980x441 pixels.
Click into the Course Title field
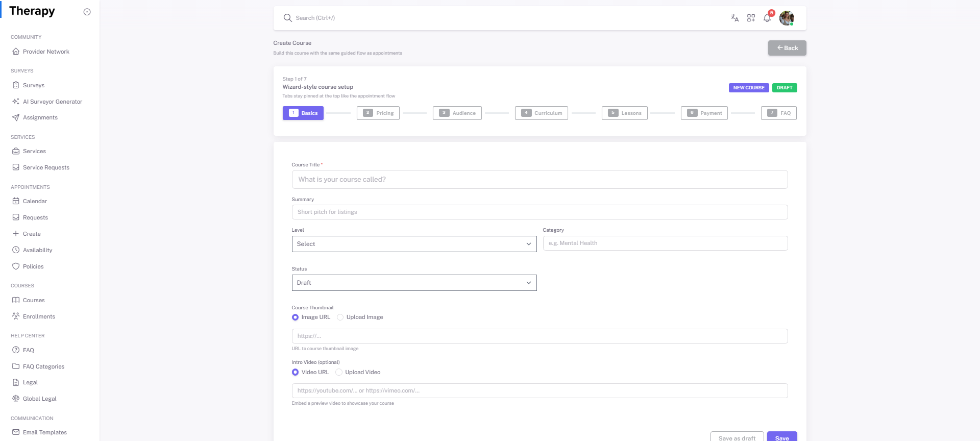pyautogui.click(x=540, y=180)
